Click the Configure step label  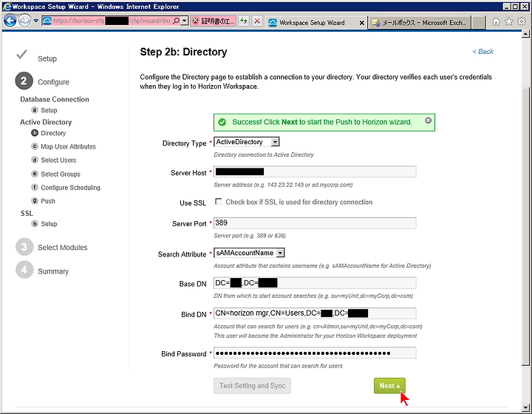pyautogui.click(x=53, y=82)
